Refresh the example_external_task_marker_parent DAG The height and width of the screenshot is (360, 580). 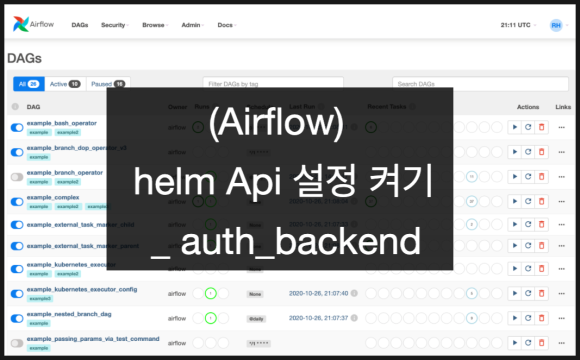pyautogui.click(x=528, y=246)
